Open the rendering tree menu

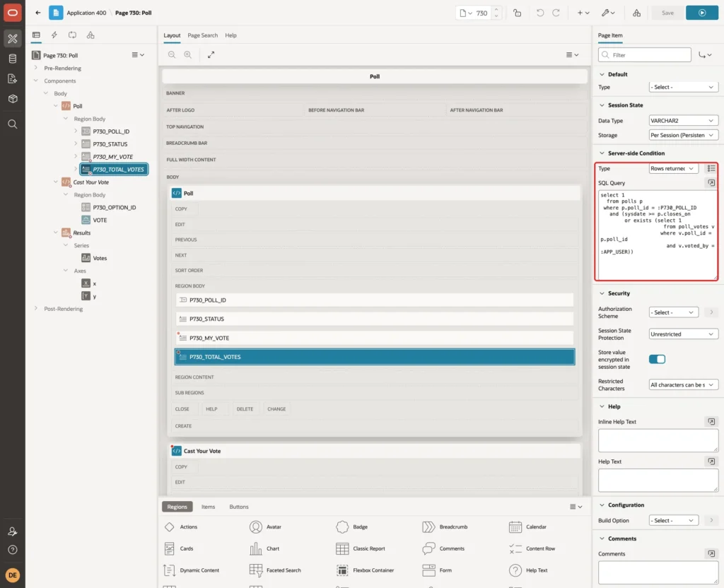[138, 54]
